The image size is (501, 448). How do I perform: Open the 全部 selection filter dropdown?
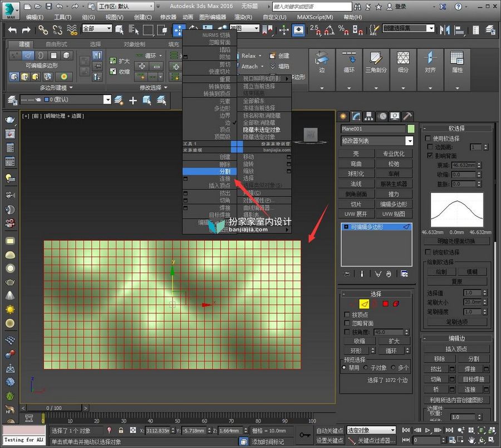[x=97, y=28]
